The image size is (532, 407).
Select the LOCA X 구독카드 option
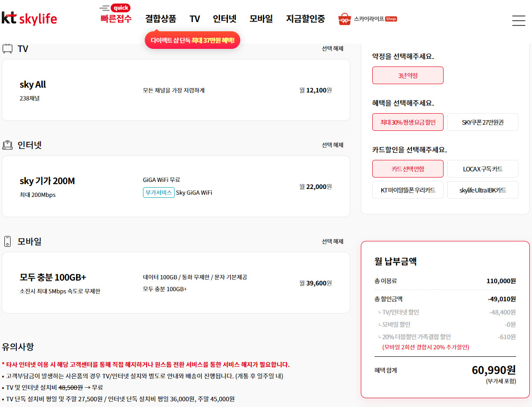(482, 169)
